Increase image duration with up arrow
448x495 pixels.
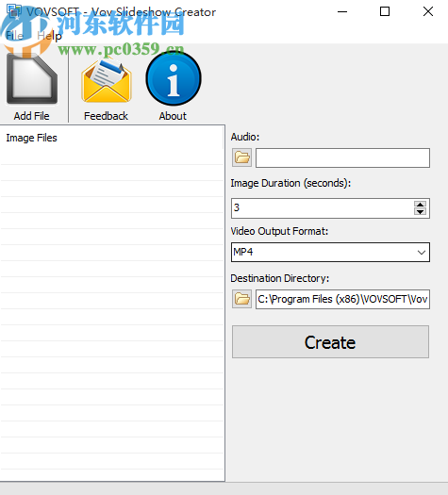(420, 204)
